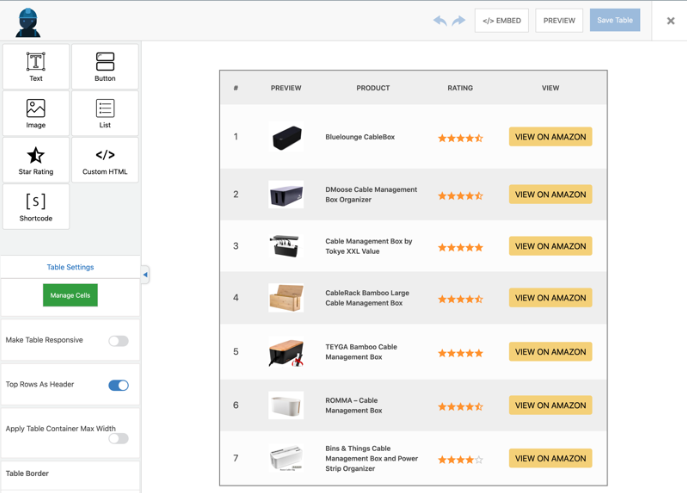687x493 pixels.
Task: Select the Bluelounge CableBox product name
Action: click(x=360, y=137)
